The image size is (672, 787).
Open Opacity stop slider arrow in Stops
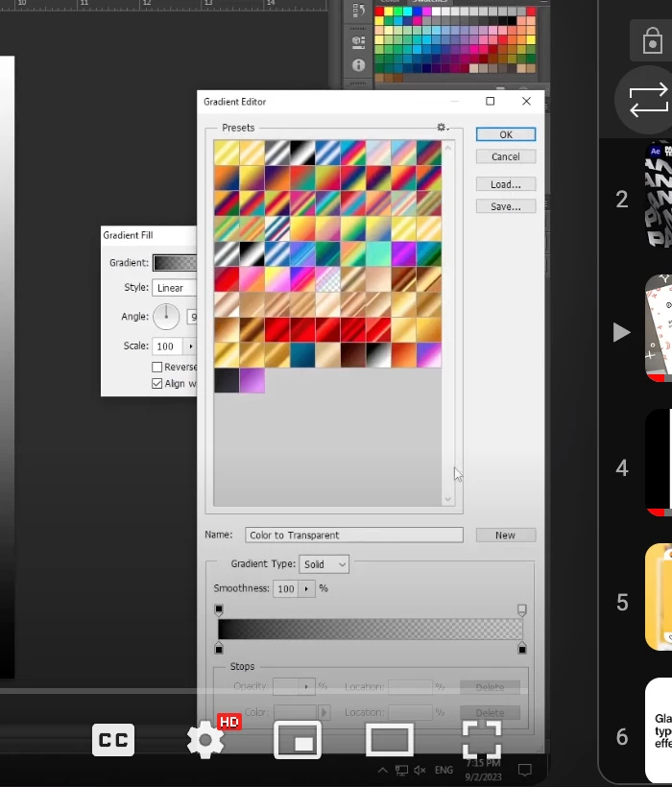point(306,686)
